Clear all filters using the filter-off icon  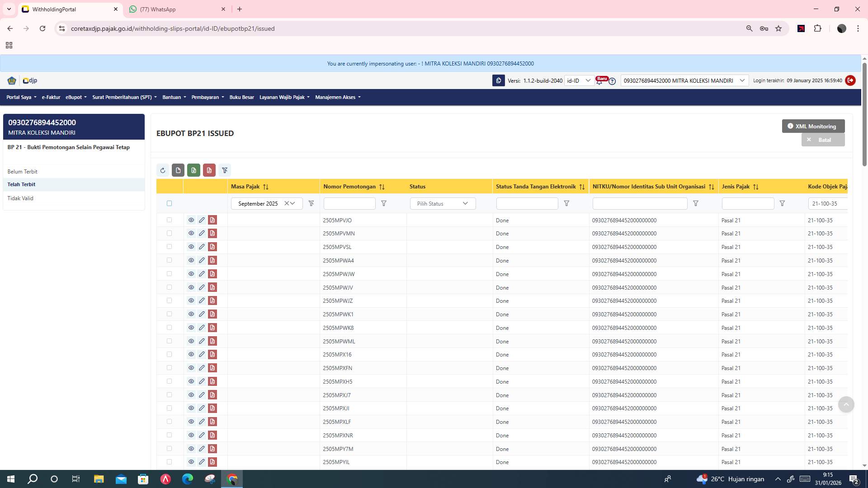click(x=225, y=170)
